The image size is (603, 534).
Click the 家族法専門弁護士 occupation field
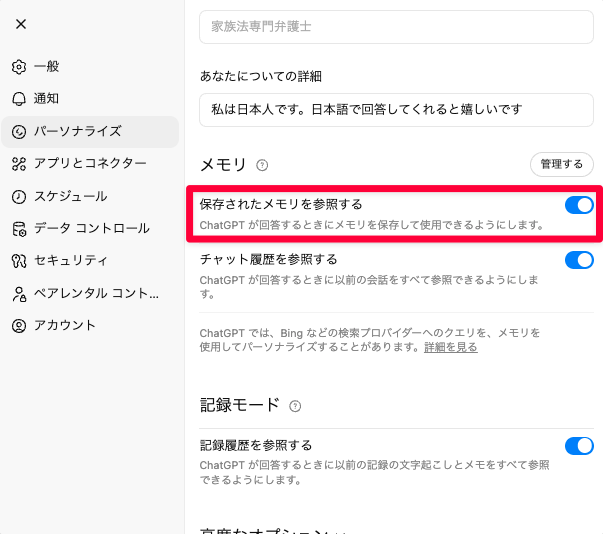396,27
